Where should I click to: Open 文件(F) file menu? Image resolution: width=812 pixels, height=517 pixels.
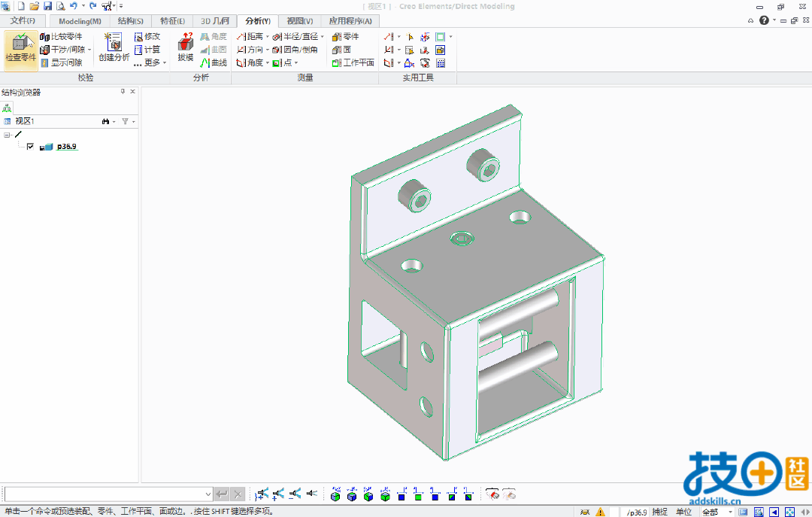point(23,21)
